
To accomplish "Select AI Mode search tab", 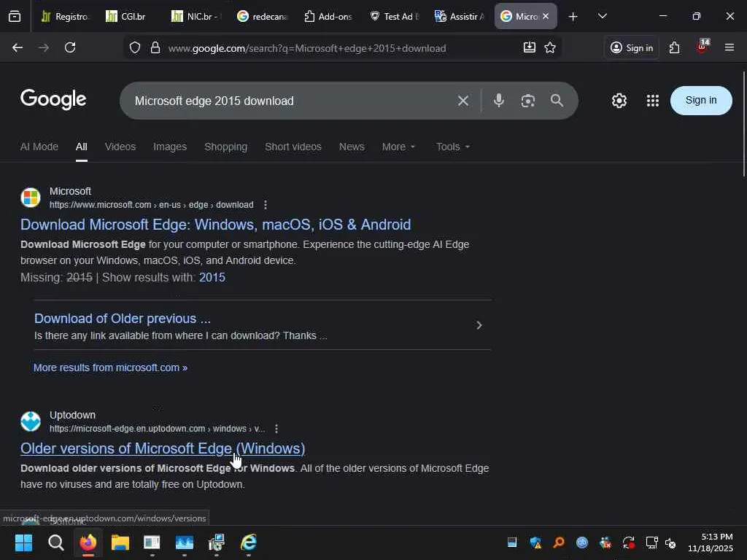I will coord(39,147).
